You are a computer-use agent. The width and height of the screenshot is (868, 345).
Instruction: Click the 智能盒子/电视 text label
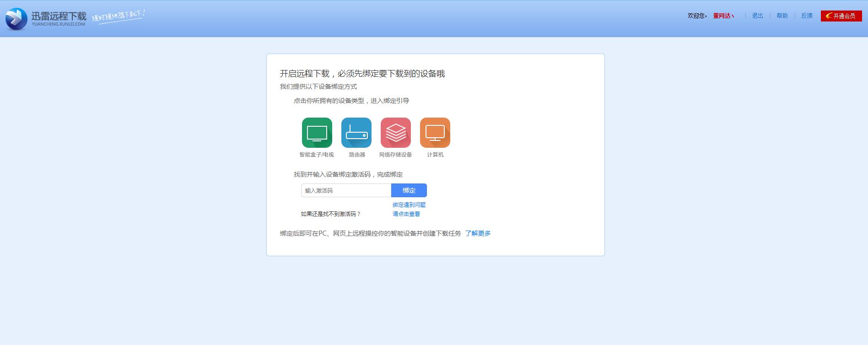317,155
